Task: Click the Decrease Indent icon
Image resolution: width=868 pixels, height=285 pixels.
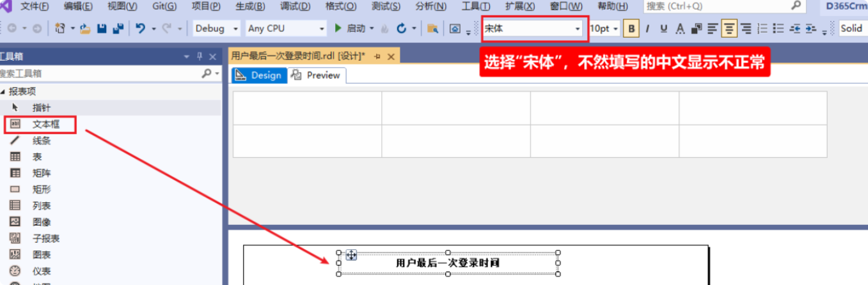Action: tap(795, 29)
